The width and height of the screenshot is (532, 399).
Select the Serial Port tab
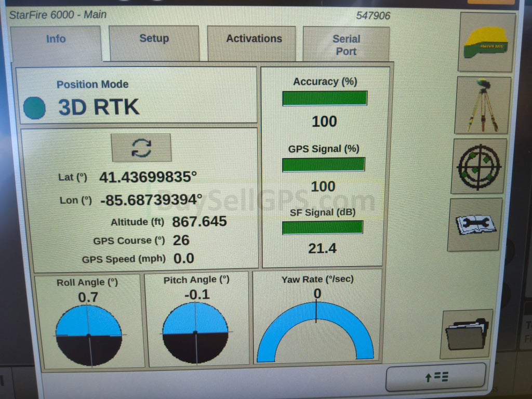click(346, 45)
